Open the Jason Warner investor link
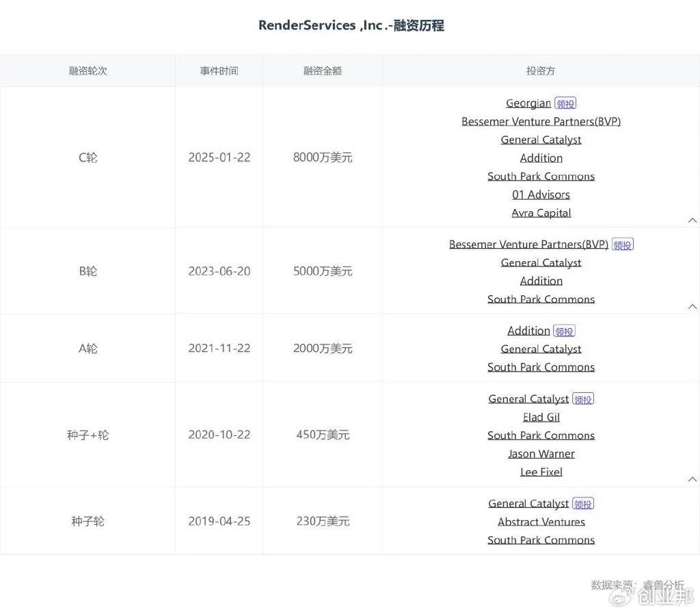Viewport: 700px width, 613px height. tap(541, 454)
